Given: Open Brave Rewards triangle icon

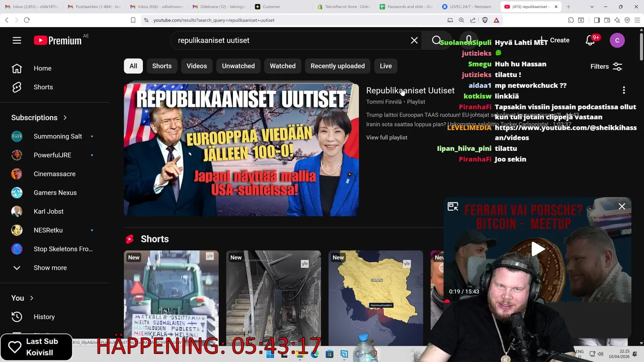Looking at the screenshot, I should coord(496,20).
